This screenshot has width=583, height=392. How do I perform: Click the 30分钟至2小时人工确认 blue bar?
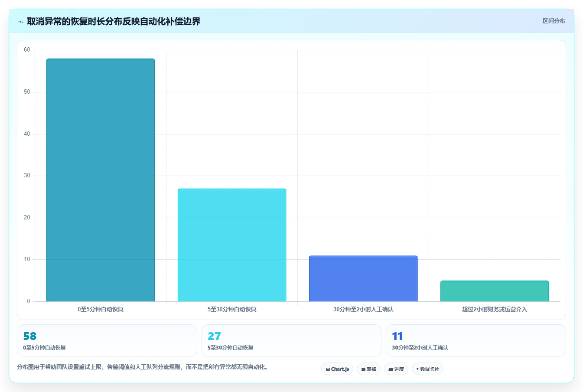tap(363, 278)
